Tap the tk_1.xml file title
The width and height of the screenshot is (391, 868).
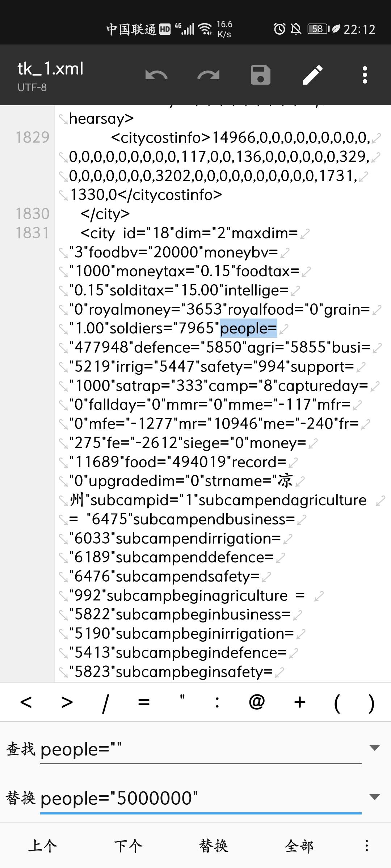pos(50,69)
